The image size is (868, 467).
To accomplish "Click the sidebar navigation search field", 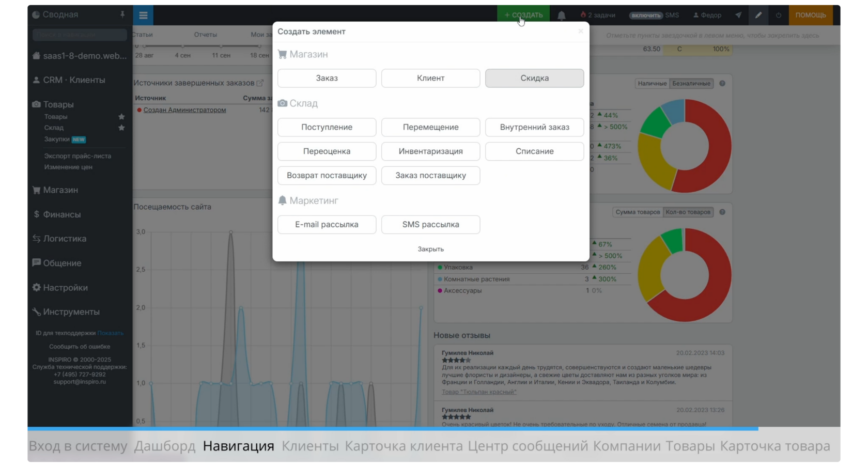I will click(80, 35).
